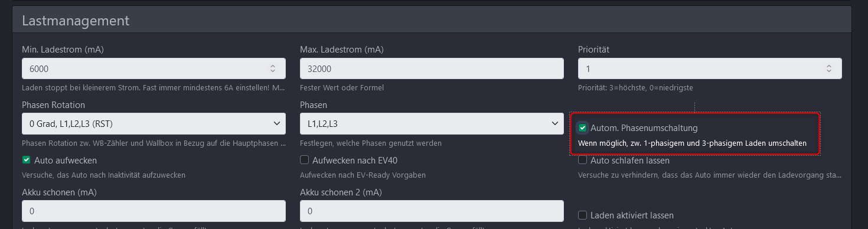Image resolution: width=868 pixels, height=229 pixels.
Task: Click the 'Laden aktiviert lassen' label text
Action: pos(632,215)
